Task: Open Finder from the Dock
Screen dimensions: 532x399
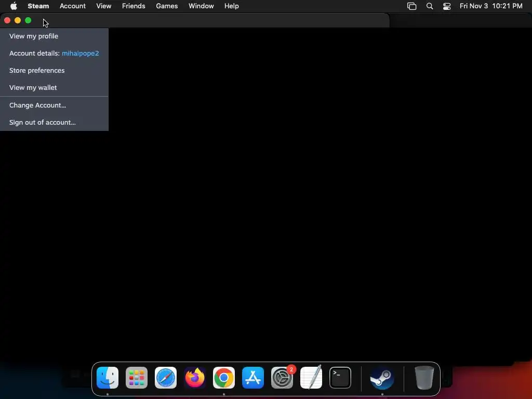Action: coord(108,378)
